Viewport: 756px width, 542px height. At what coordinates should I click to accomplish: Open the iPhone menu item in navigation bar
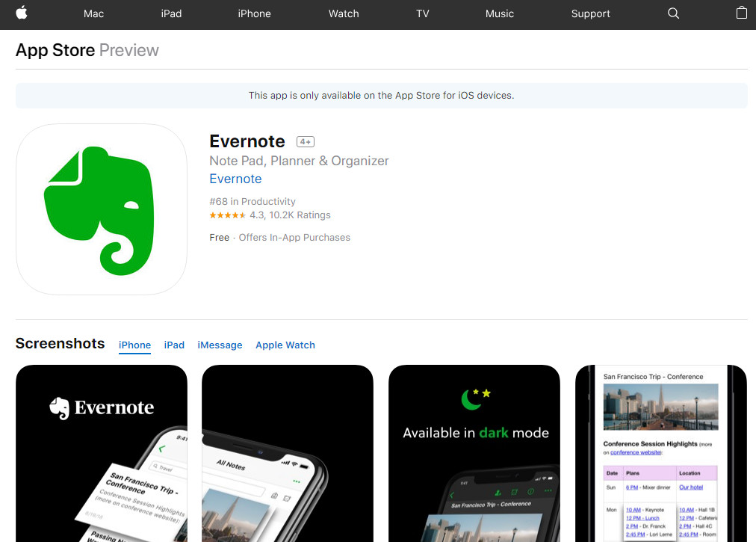(254, 14)
